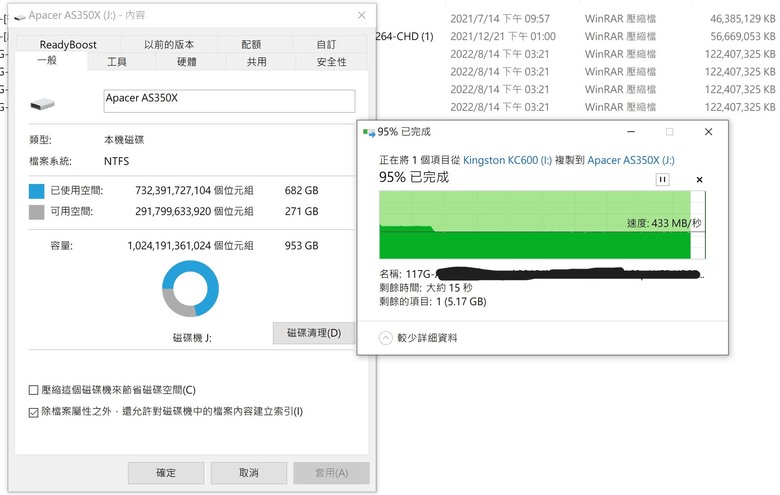This screenshot has width=780, height=495.
Task: Click the 磁碟清理(D) button
Action: [314, 333]
